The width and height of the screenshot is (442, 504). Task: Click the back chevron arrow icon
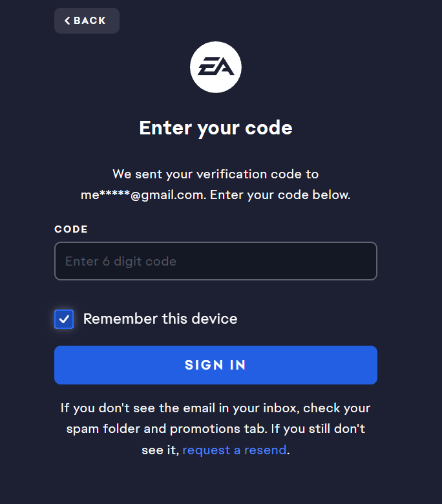(67, 21)
